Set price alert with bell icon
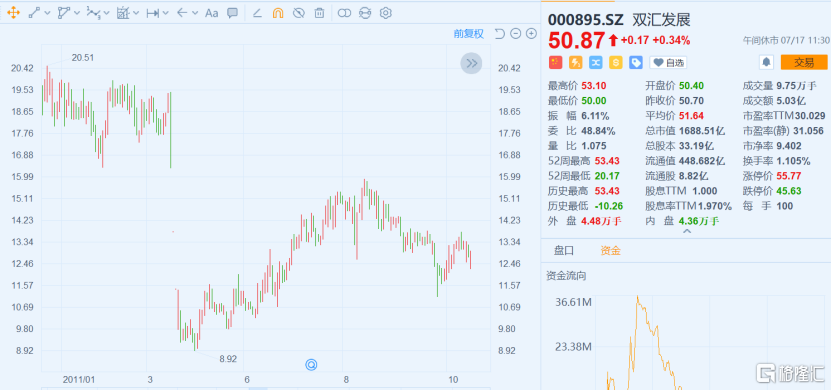This screenshot has height=390, width=831. 766,63
